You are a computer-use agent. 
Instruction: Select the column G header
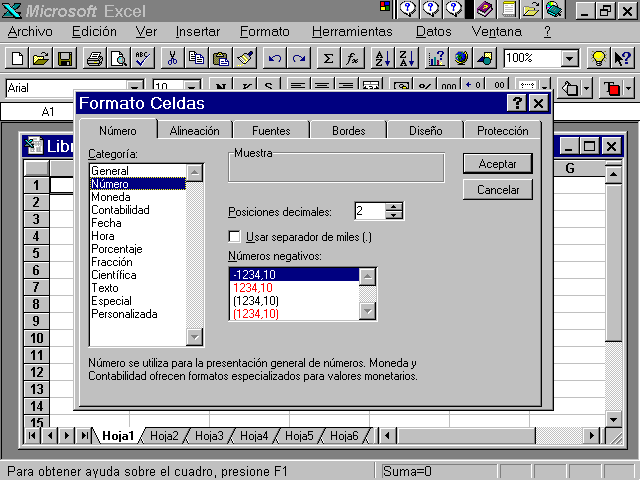pyautogui.click(x=570, y=168)
